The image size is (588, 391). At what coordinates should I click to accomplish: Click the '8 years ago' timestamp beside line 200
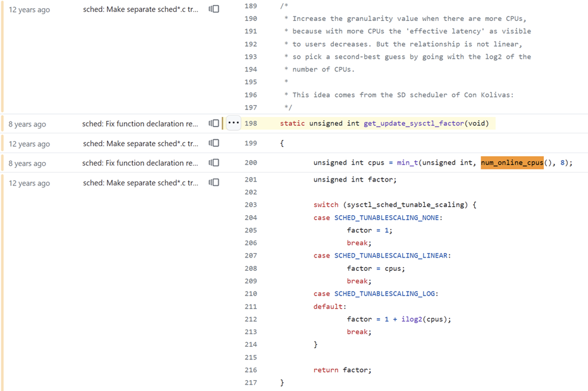point(27,163)
